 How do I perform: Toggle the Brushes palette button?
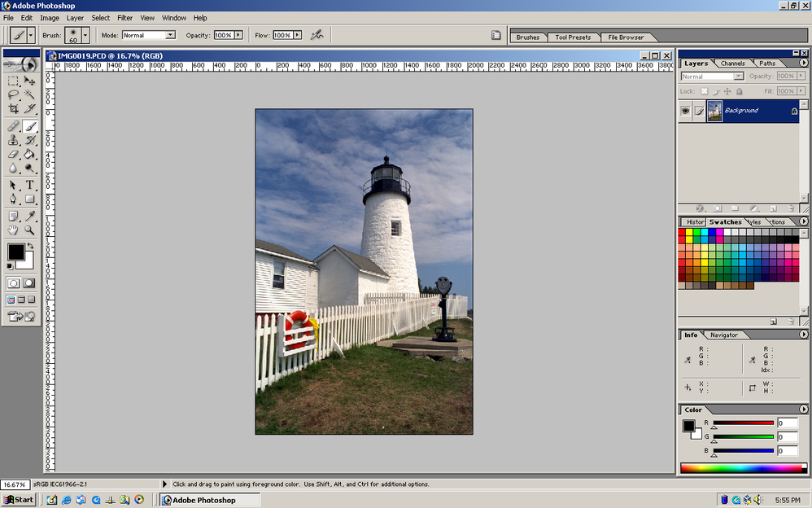coord(496,35)
